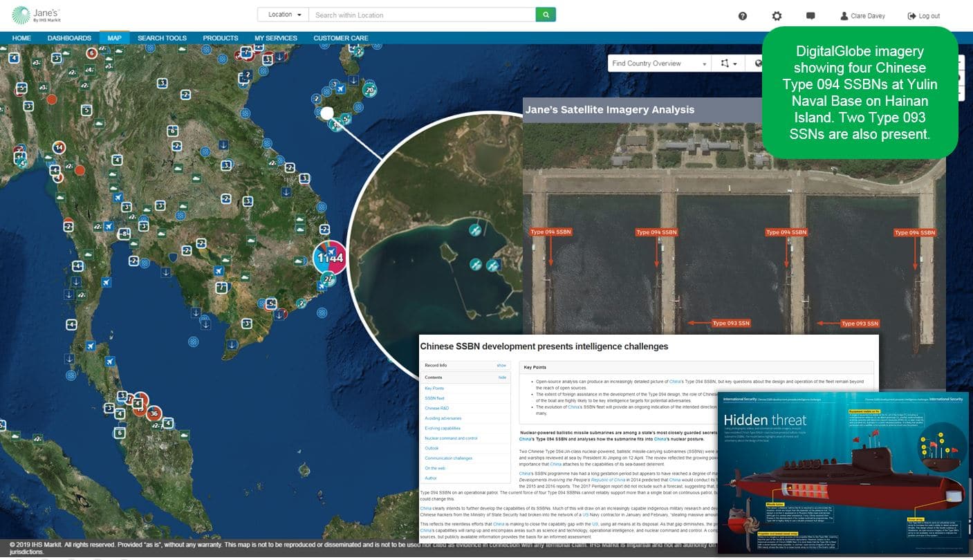Show the Record Info section

point(501,365)
